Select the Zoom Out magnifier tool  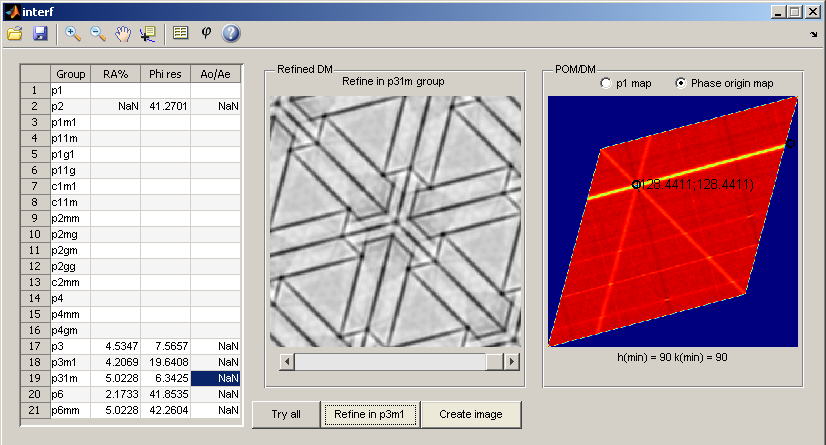click(98, 34)
